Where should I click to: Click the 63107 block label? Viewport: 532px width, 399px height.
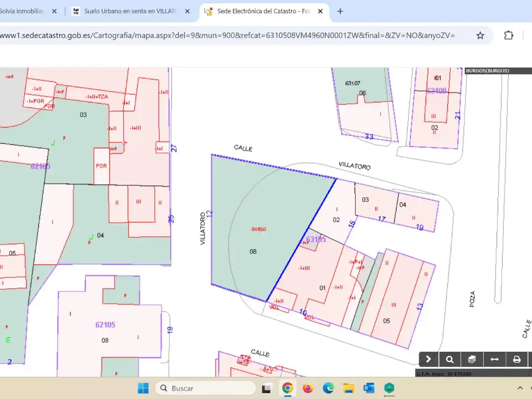[353, 83]
